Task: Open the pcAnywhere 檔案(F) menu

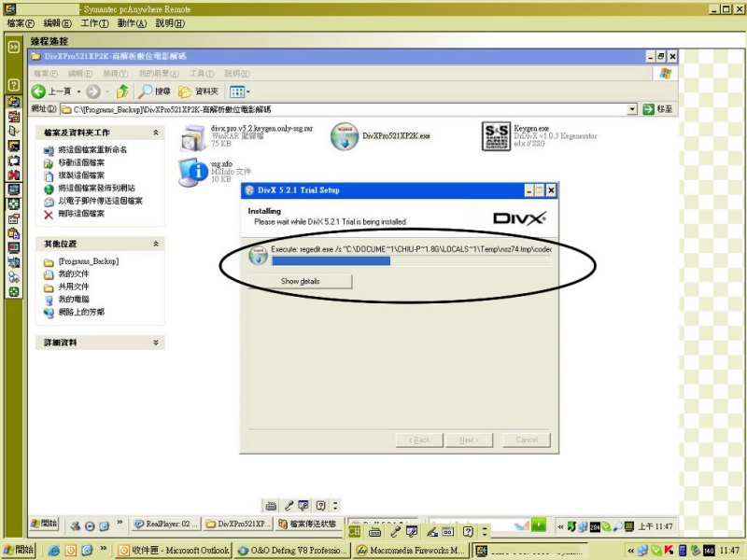Action: [x=21, y=23]
